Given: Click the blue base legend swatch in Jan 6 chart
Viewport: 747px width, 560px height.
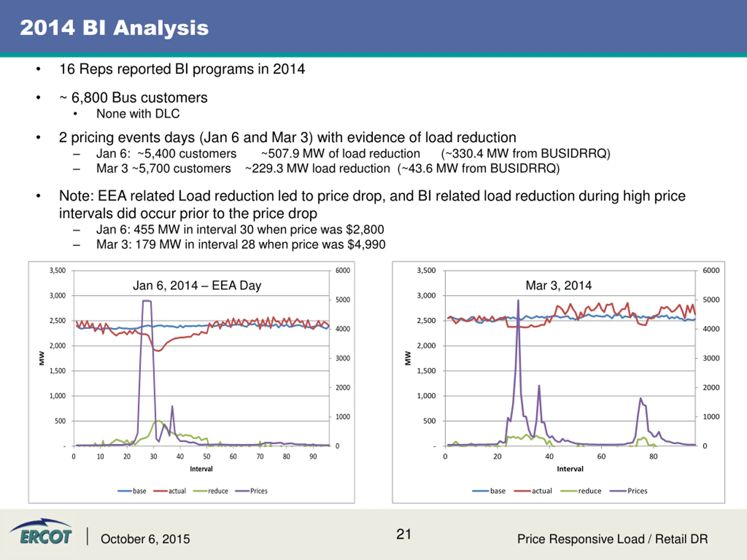Looking at the screenshot, I should click(125, 491).
